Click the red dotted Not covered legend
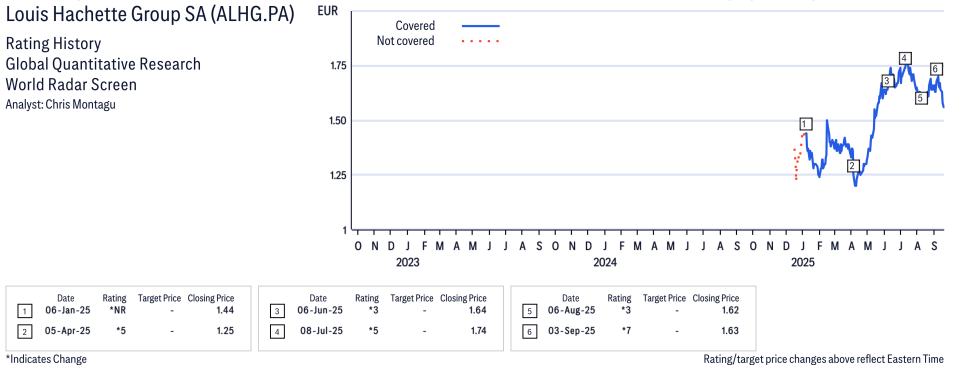Screen dimensions: 955x365 click(481, 41)
